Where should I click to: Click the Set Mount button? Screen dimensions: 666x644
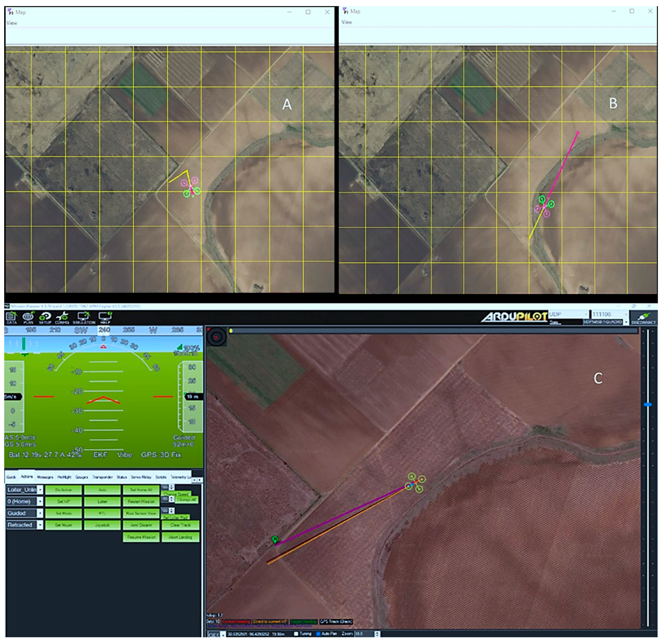coord(64,525)
